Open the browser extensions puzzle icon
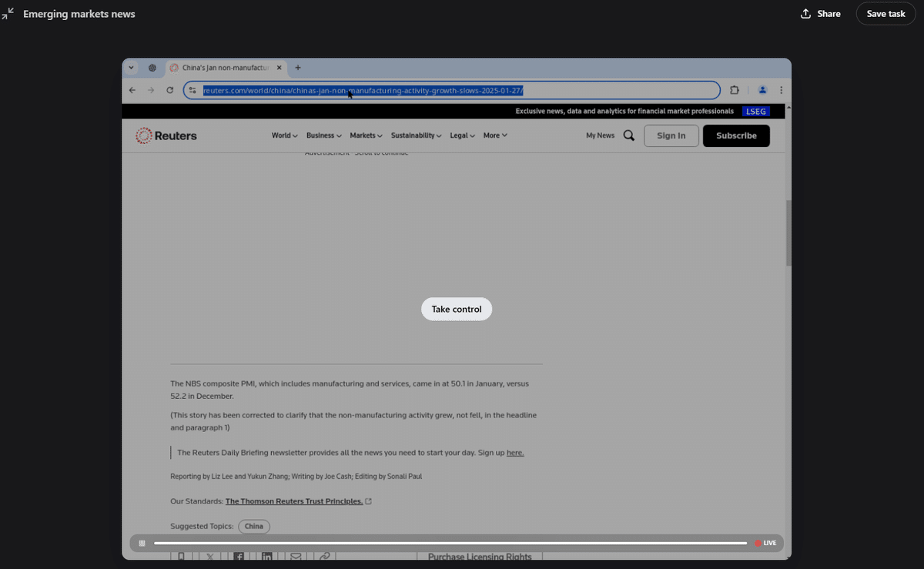This screenshot has height=569, width=924. pos(734,90)
